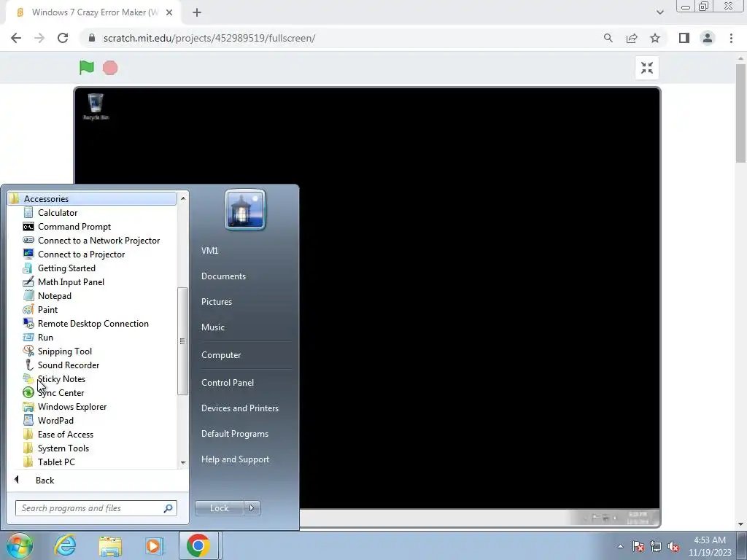This screenshot has width=747, height=560.
Task: Click the Lock button
Action: pyautogui.click(x=219, y=508)
